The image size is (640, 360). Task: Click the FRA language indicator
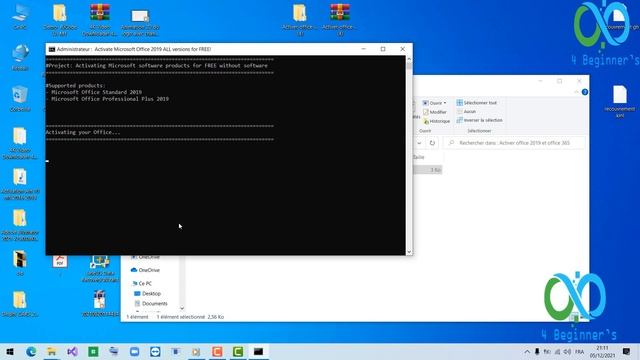click(x=579, y=351)
